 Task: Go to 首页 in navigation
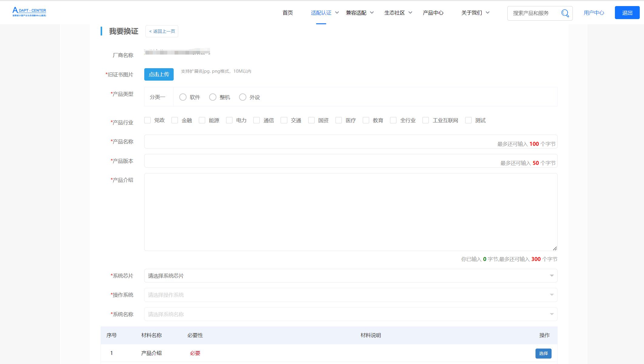click(x=288, y=13)
